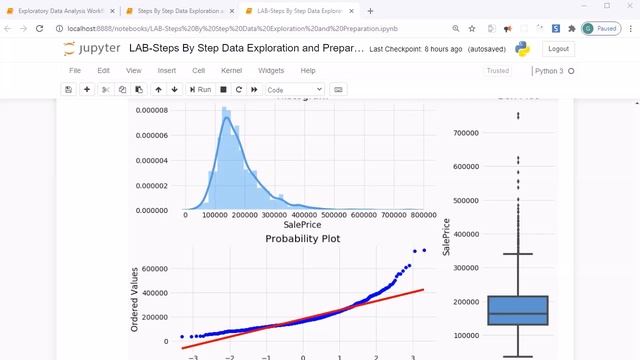
Task: Click the Python logo icon
Action: [x=522, y=49]
